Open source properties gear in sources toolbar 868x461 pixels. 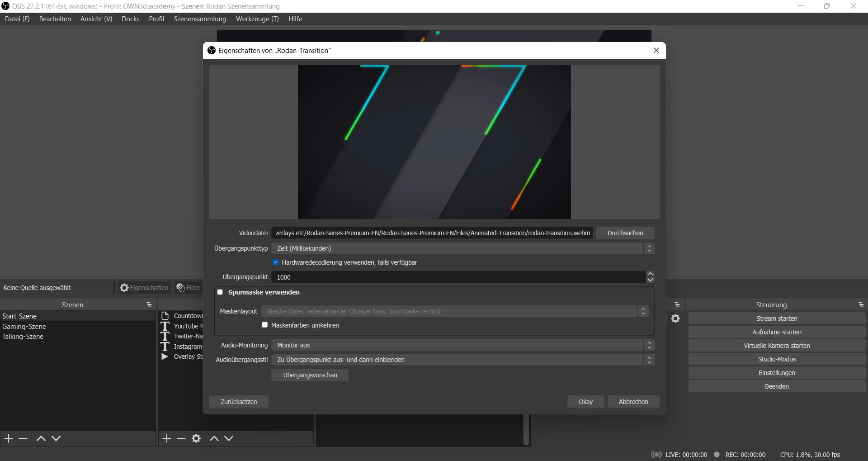point(196,438)
